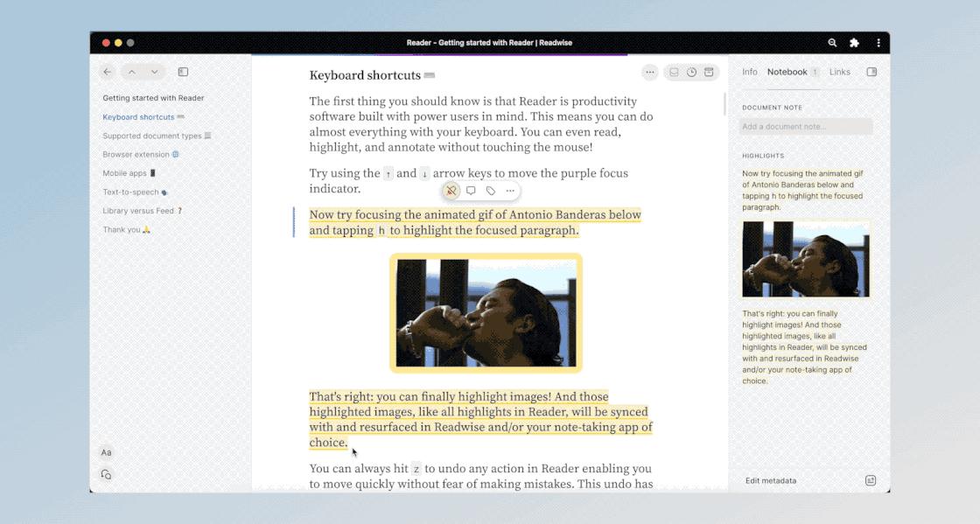Go back using the sidebar back arrow
The height and width of the screenshot is (524, 980).
(x=107, y=72)
